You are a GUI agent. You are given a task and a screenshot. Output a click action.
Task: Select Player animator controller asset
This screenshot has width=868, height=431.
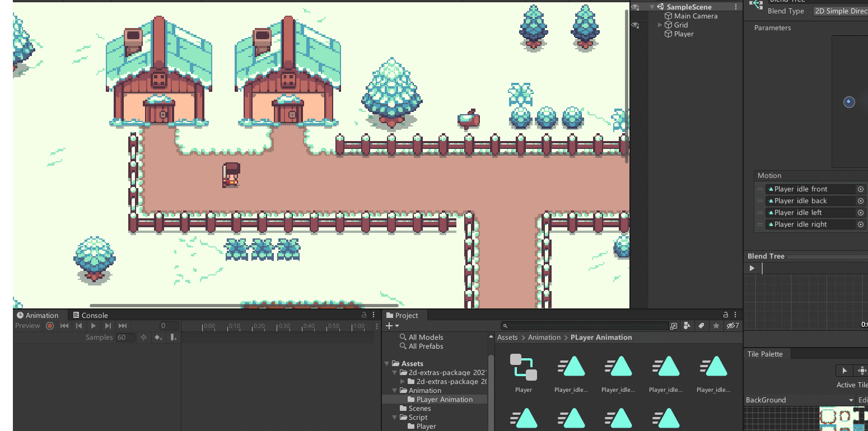524,373
